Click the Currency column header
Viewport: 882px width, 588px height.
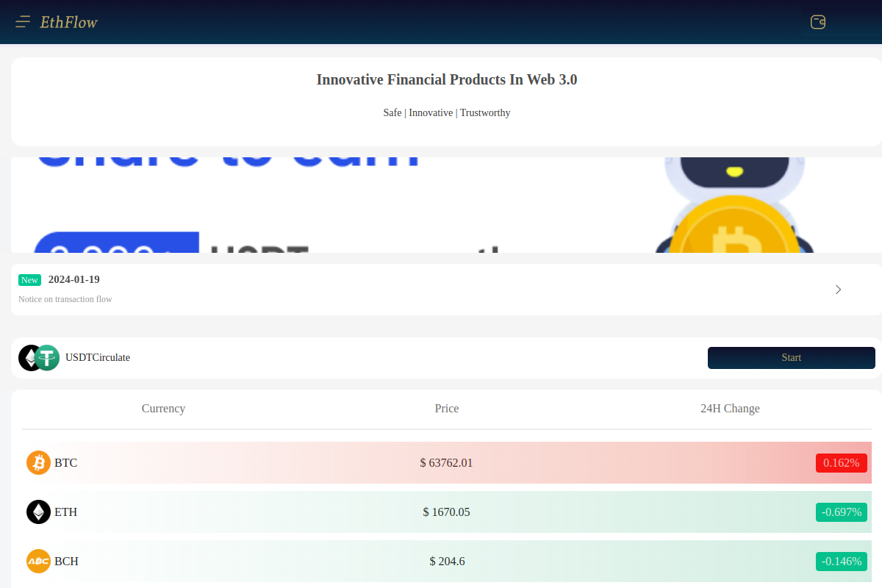163,408
